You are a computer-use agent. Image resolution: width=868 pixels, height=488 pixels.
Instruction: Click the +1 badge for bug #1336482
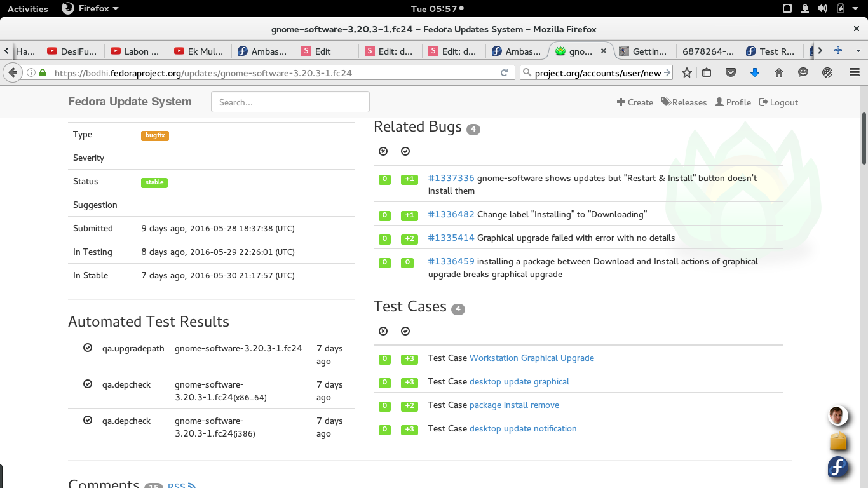(409, 215)
